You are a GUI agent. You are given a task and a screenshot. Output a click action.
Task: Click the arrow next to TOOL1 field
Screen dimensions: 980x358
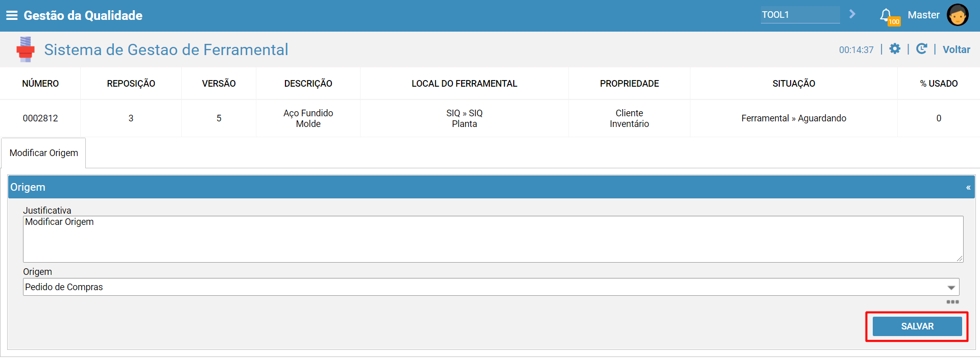point(852,14)
